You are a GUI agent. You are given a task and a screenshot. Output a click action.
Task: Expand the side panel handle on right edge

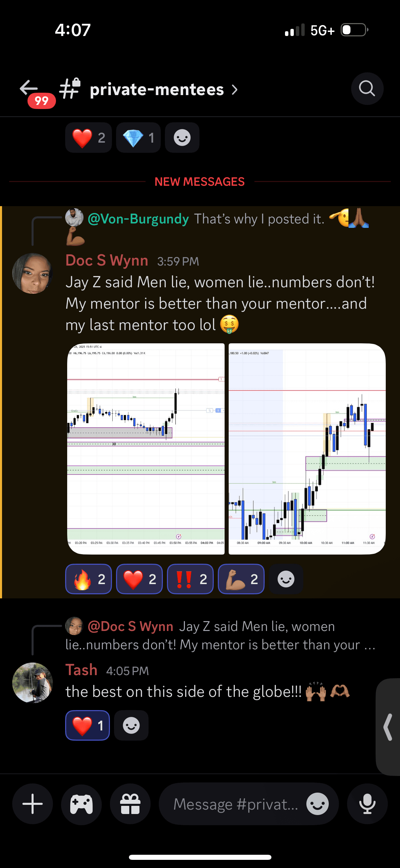[388, 727]
